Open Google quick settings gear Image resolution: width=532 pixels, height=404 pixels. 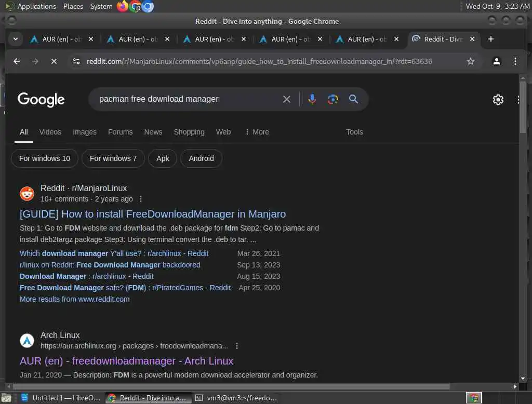tap(498, 100)
